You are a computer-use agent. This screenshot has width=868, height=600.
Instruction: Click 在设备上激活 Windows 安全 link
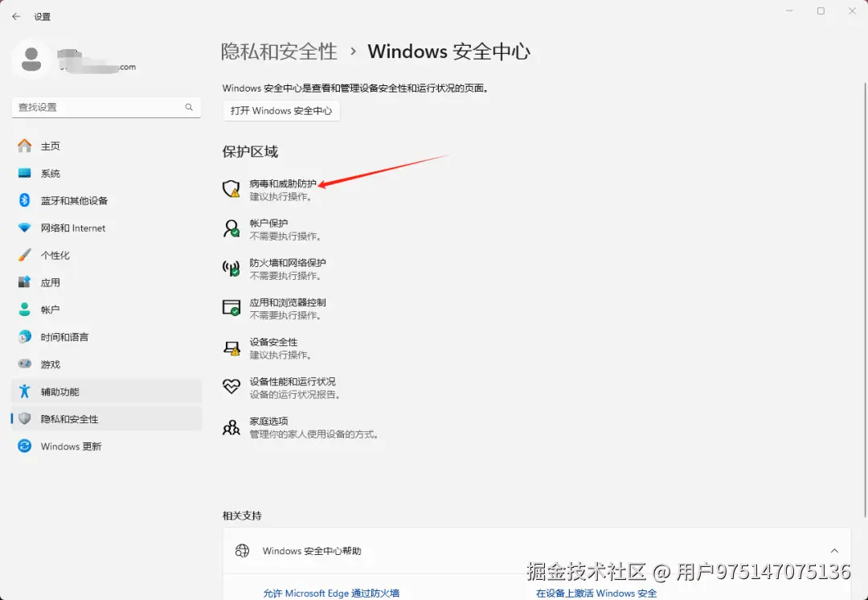(x=596, y=593)
